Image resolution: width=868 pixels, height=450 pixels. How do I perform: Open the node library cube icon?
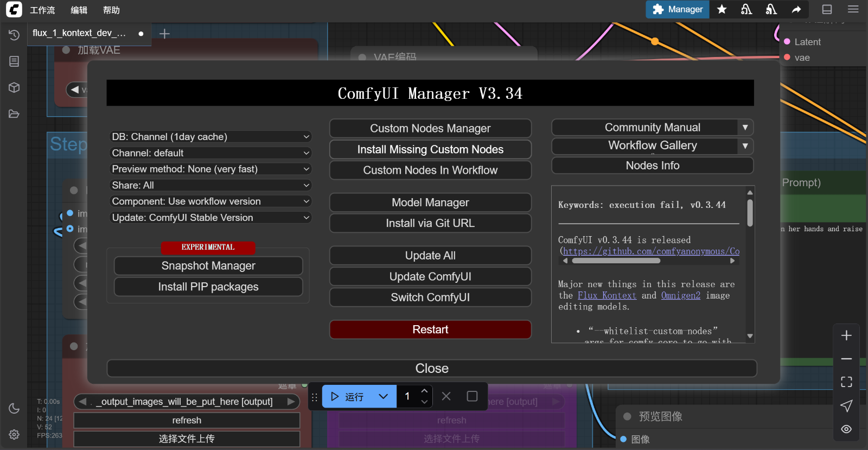(x=14, y=87)
